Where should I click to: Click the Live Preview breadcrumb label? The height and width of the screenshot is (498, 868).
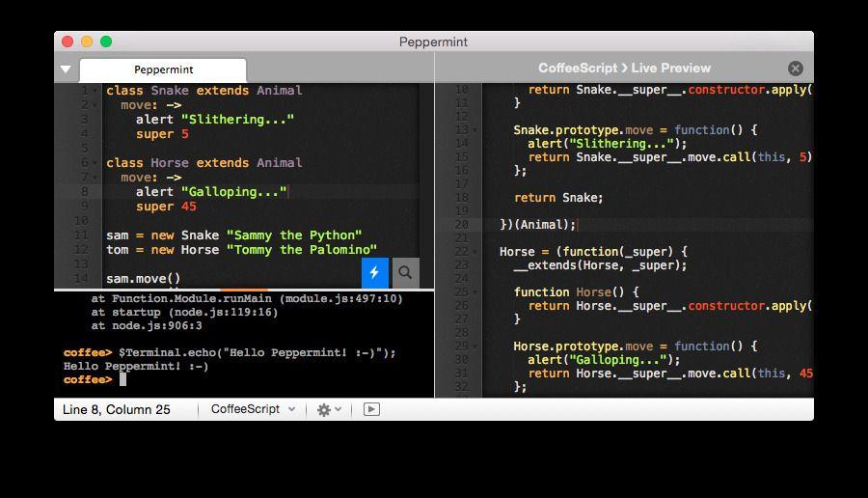671,69
